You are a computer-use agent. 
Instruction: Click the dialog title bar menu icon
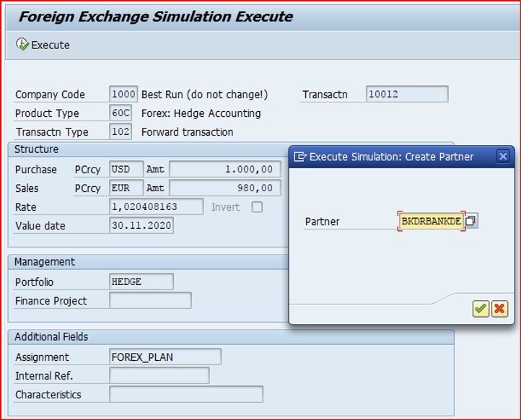tap(299, 157)
